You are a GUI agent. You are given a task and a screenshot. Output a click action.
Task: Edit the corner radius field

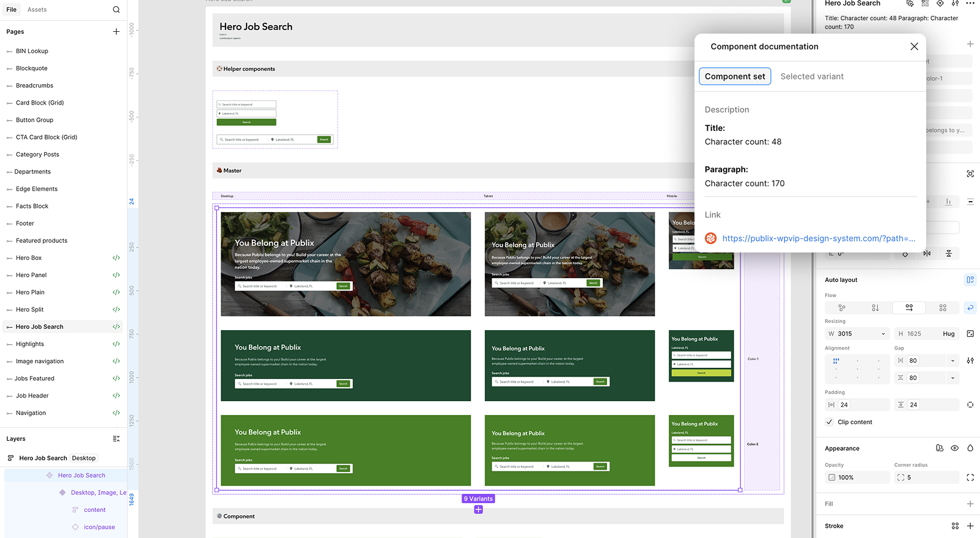pos(927,477)
